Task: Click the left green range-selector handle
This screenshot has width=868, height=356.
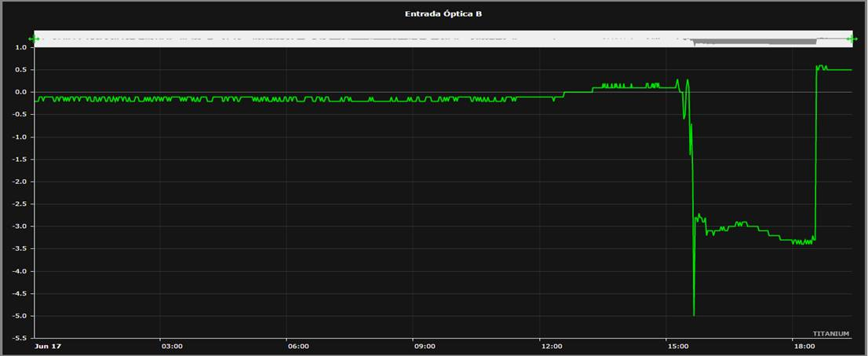Action: 35,39
